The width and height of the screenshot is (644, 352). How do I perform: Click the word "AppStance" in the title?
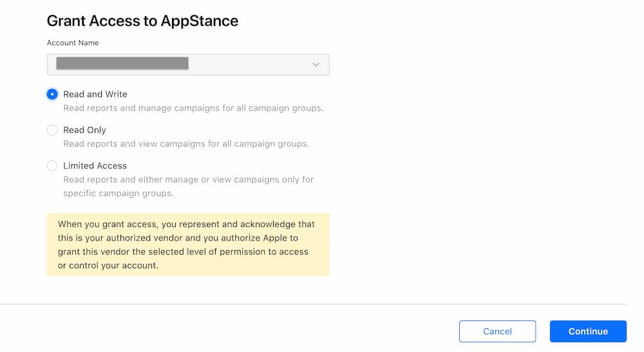[201, 21]
